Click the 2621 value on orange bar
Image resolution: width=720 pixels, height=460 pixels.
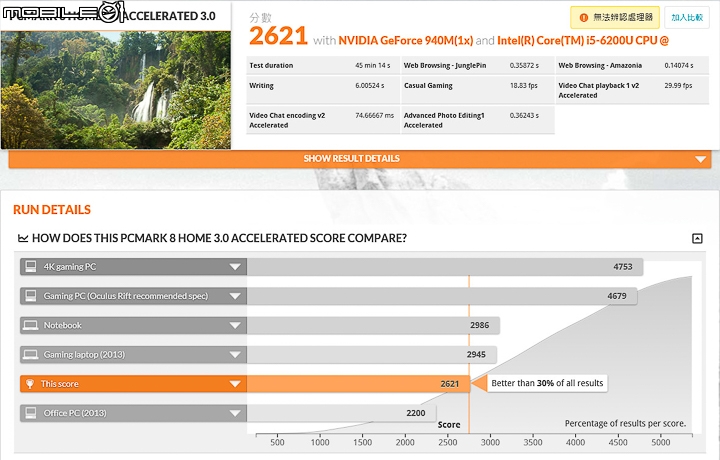click(450, 384)
